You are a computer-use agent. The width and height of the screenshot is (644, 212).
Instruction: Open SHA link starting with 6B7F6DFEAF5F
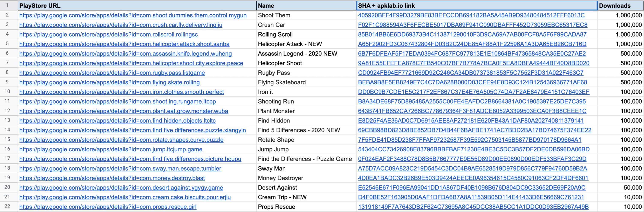(x=471, y=54)
